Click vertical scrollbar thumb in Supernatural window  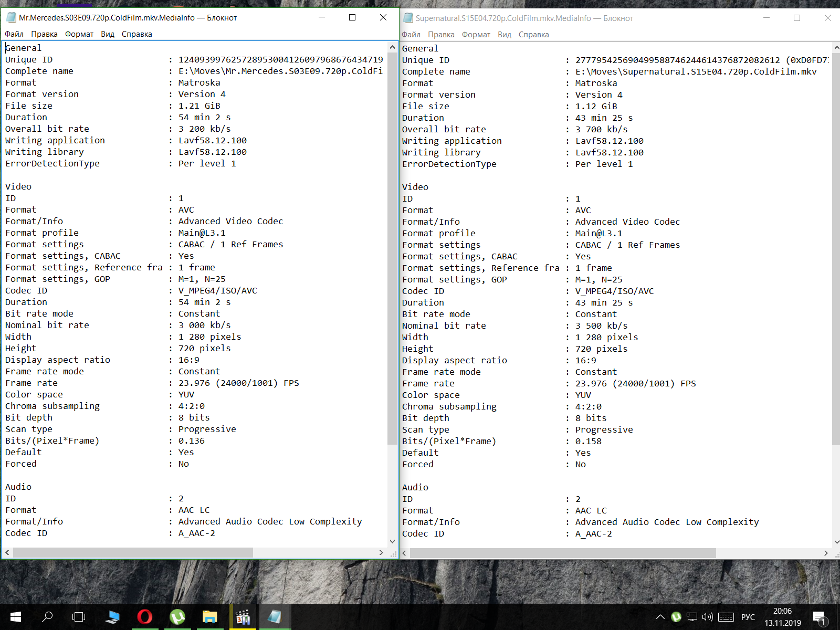click(836, 249)
